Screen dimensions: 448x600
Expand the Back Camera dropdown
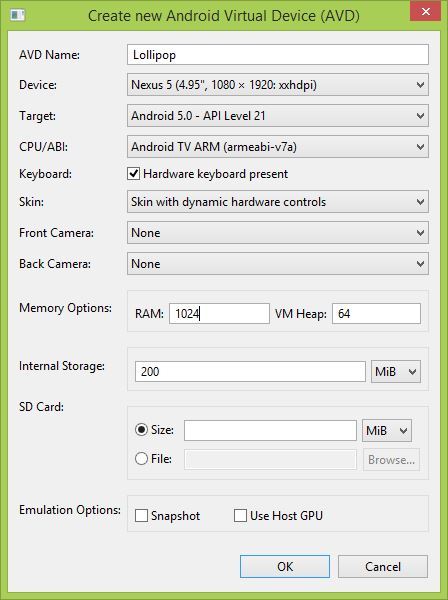point(278,264)
